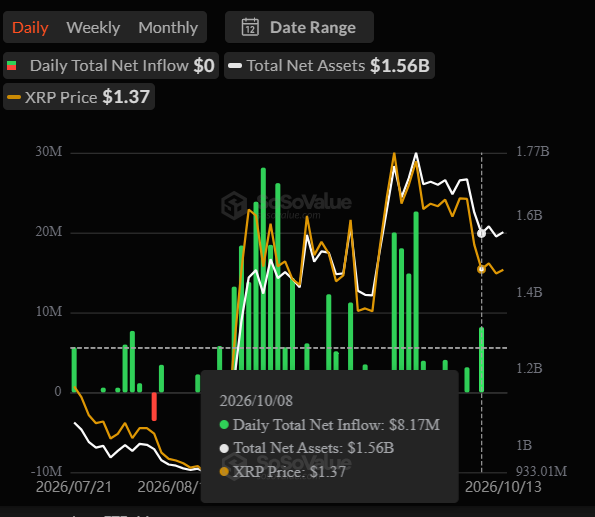Screen dimensions: 595x517
Task: Click the 2026/10/13 axis date label
Action: click(x=503, y=487)
